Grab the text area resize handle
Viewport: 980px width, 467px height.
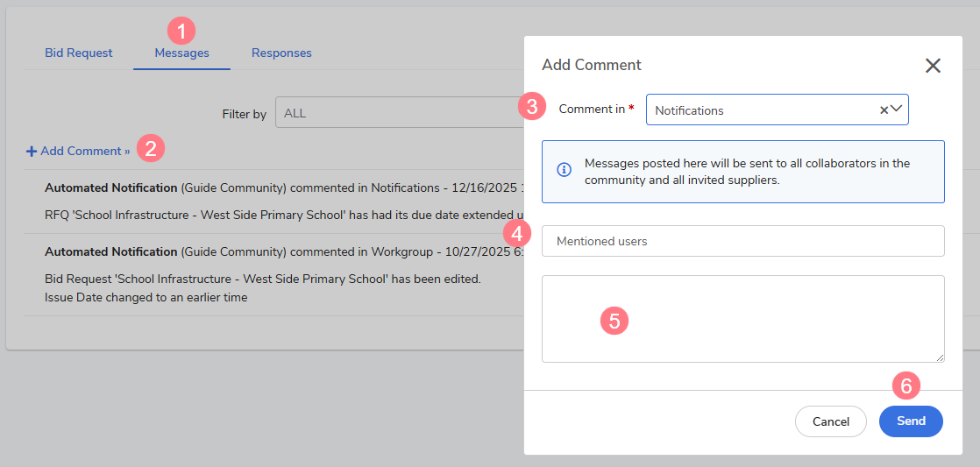[940, 357]
